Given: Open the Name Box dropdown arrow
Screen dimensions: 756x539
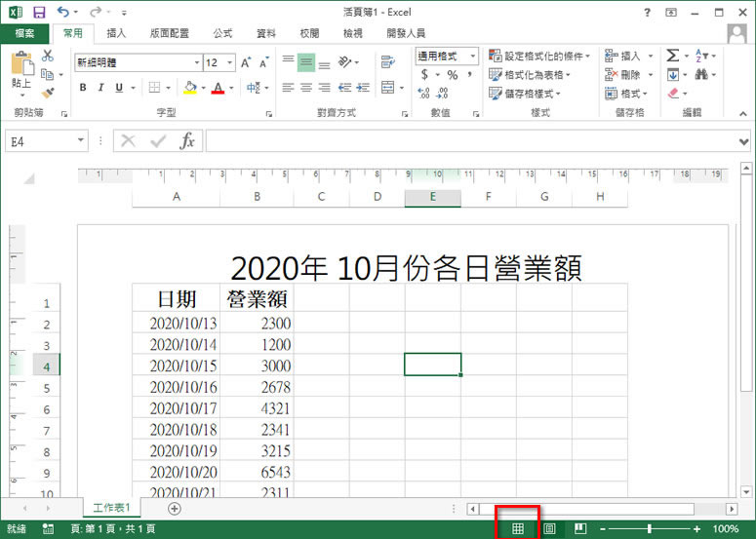Looking at the screenshot, I should click(81, 140).
